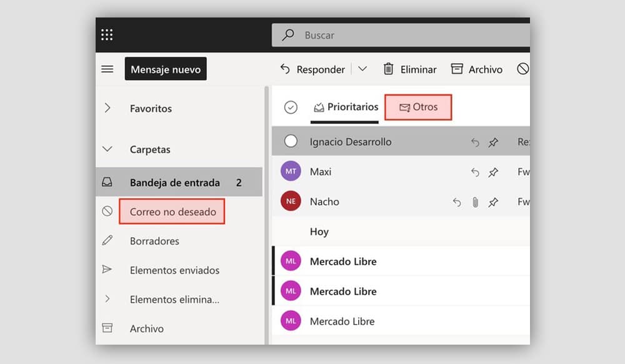
Task: Select Ignacio Desarrollo message checkbox circle
Action: 291,142
